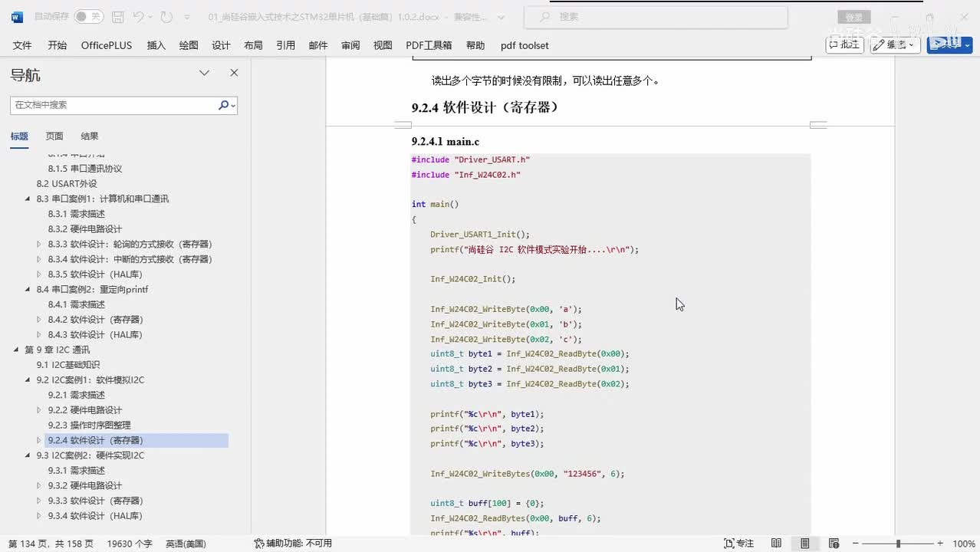Adjust the zoom slider in the status bar
Image resolution: width=980 pixels, height=552 pixels.
[898, 544]
